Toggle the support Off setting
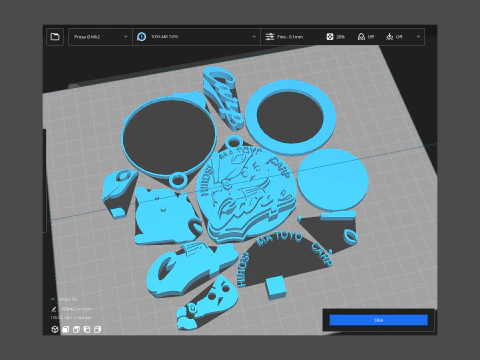 coord(366,37)
